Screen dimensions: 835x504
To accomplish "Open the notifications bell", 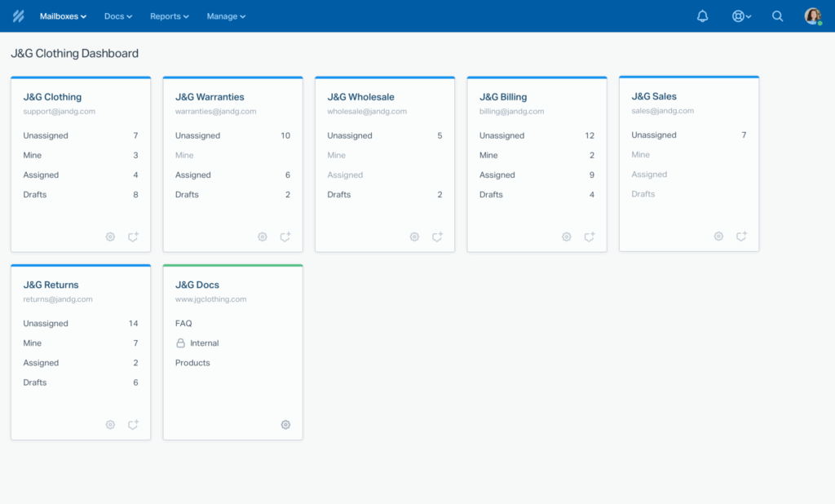I will tap(702, 16).
